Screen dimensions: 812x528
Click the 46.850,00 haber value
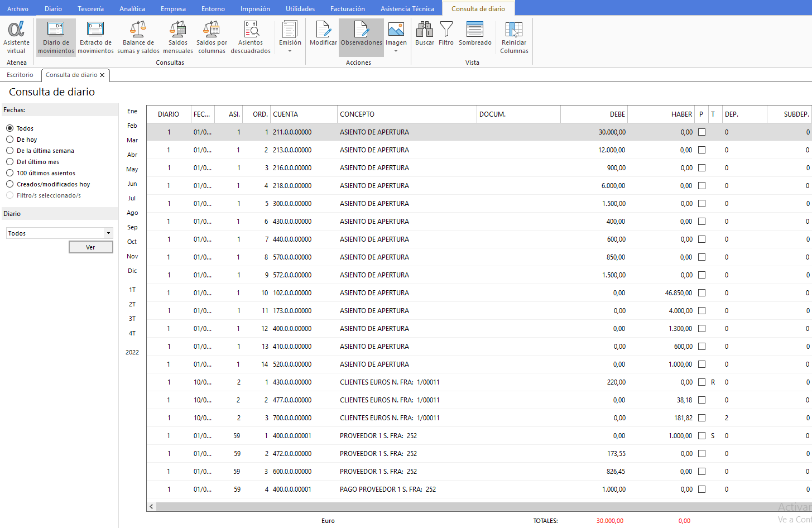(x=678, y=293)
